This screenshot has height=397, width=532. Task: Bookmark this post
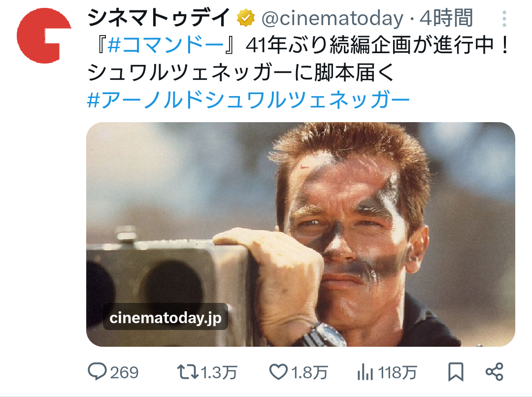[x=456, y=372]
